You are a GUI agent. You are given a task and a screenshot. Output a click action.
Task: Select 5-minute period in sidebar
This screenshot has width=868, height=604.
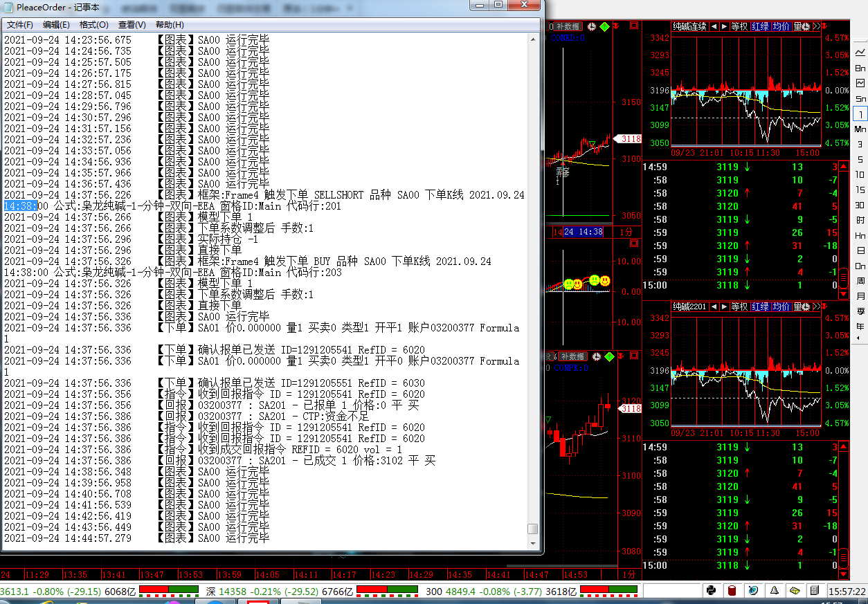860,159
